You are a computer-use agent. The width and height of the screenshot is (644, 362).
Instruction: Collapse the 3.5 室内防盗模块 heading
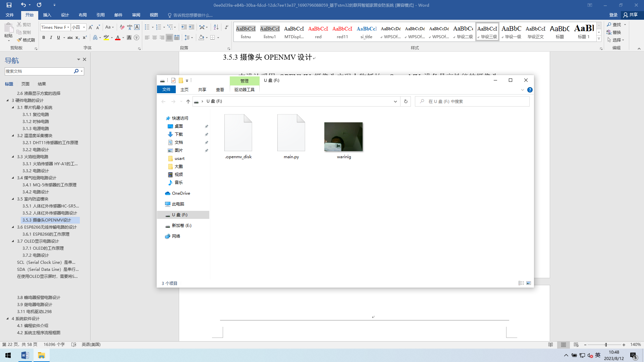13,199
